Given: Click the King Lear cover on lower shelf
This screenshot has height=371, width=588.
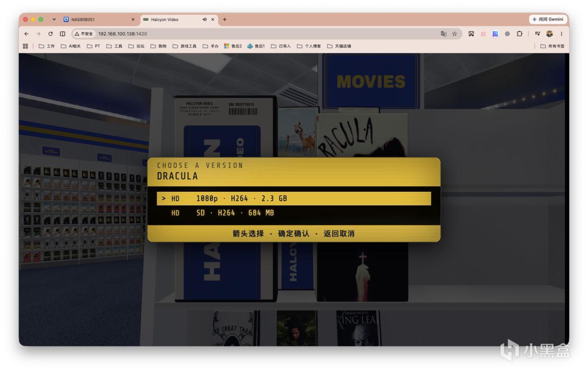Looking at the screenshot, I should click(x=358, y=328).
